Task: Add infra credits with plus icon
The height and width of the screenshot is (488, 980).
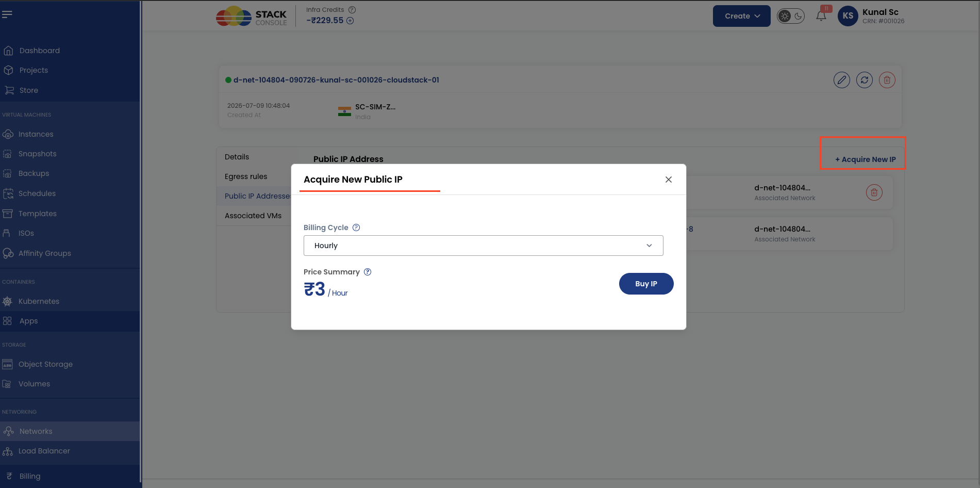Action: (x=350, y=21)
